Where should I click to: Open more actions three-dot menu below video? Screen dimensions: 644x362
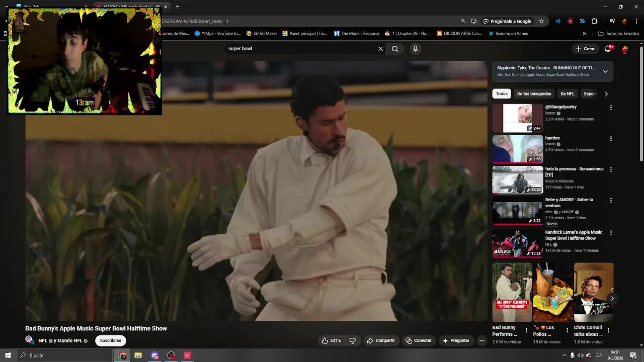(x=481, y=340)
